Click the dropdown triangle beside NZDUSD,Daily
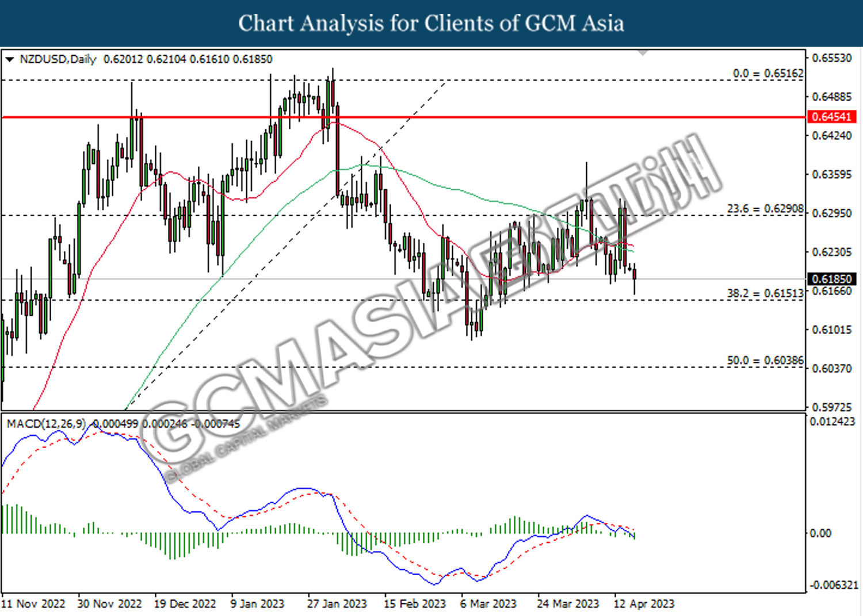Screen dimensions: 863x616 9,59
